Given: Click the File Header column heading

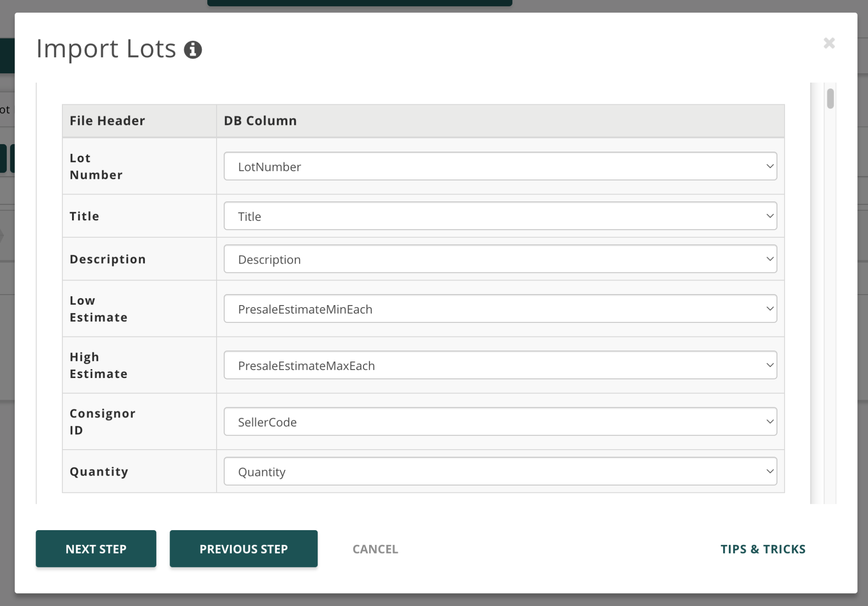Looking at the screenshot, I should [107, 120].
